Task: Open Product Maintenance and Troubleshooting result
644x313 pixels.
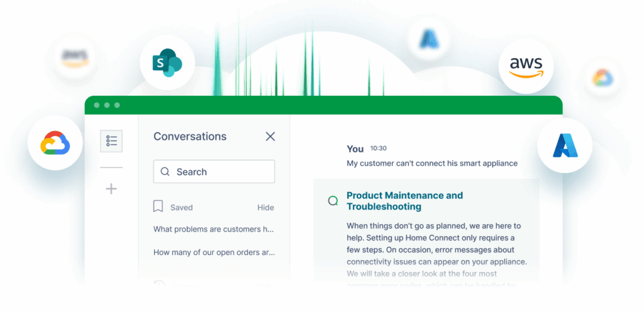Action: (x=404, y=201)
